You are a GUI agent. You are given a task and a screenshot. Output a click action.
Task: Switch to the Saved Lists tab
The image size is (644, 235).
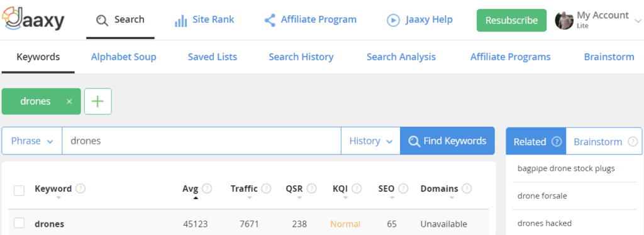(x=213, y=57)
